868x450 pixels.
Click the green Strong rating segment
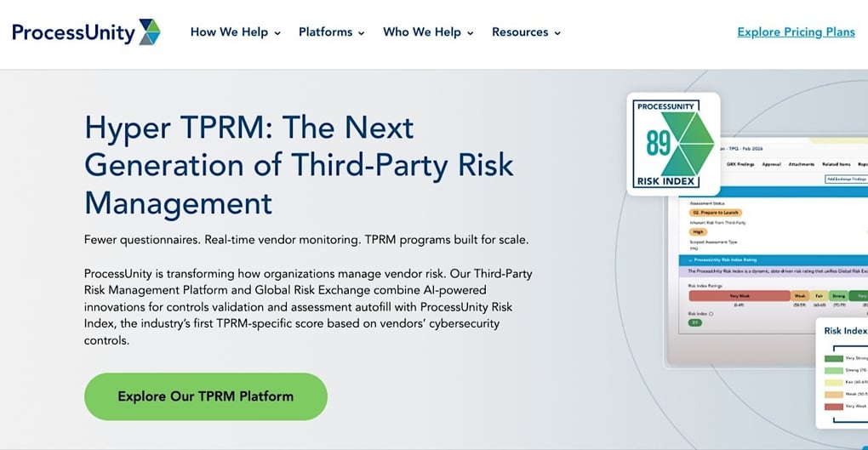click(x=839, y=296)
